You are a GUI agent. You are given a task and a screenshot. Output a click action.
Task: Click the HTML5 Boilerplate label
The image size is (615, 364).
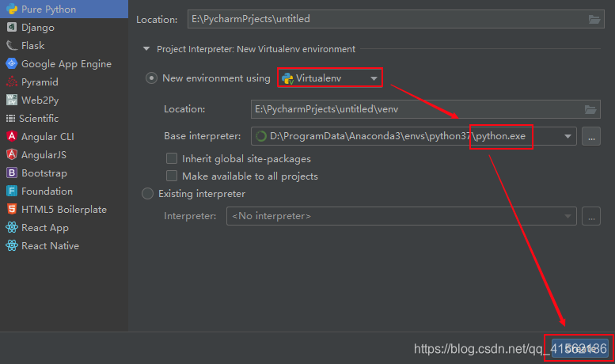coord(64,210)
